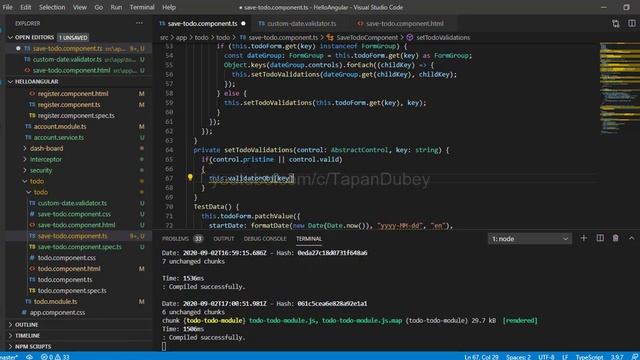Open the File menu

pos(7,7)
